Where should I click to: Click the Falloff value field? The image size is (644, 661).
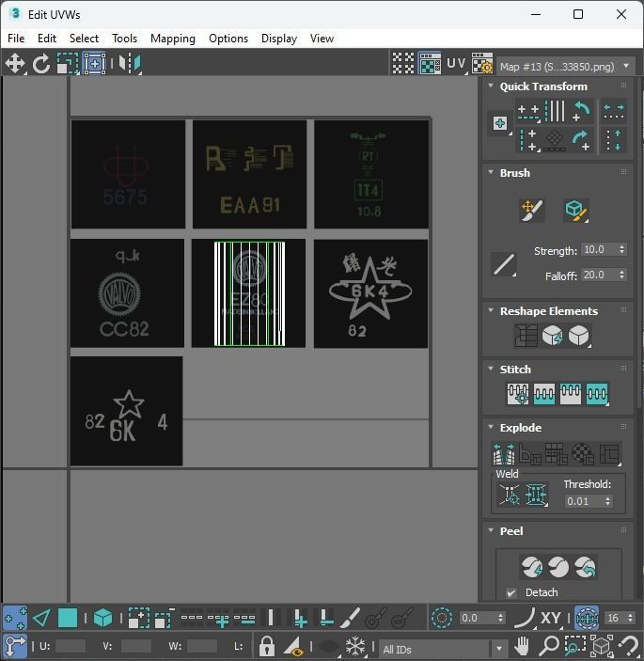[599, 275]
